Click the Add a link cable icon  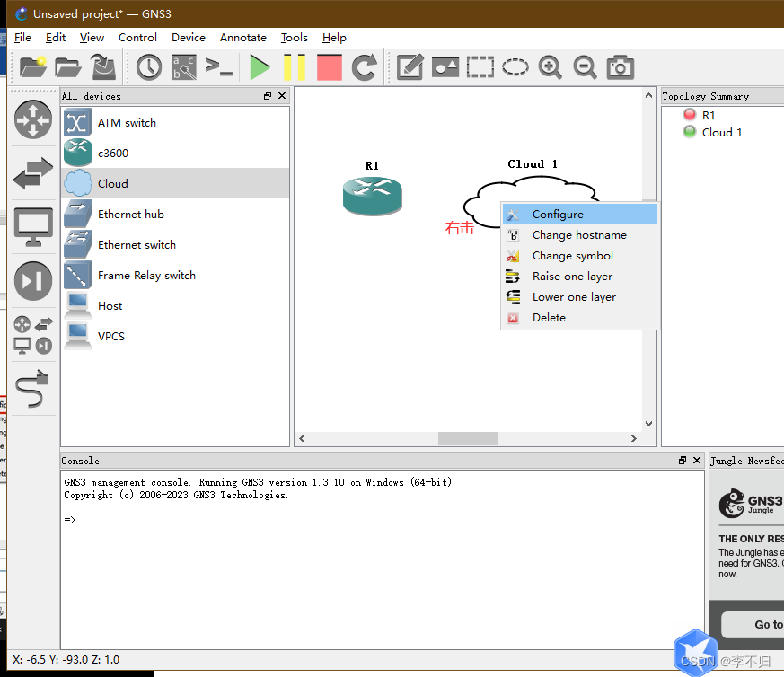[33, 389]
